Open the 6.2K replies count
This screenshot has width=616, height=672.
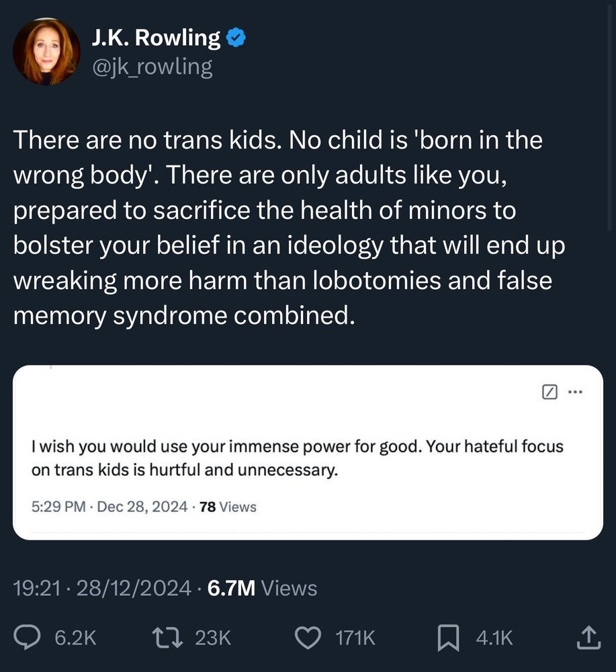click(x=75, y=638)
